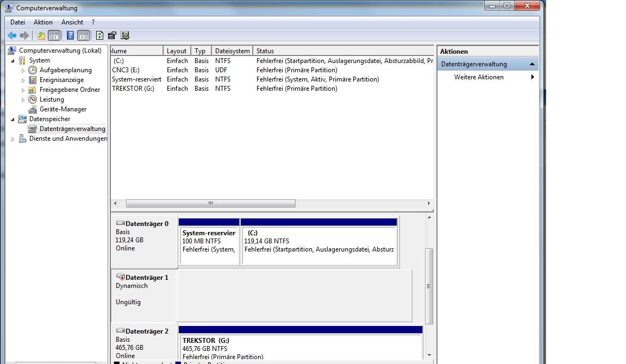The height and width of the screenshot is (364, 626).
Task: Click the Geräte-Manager icon
Action: (33, 109)
